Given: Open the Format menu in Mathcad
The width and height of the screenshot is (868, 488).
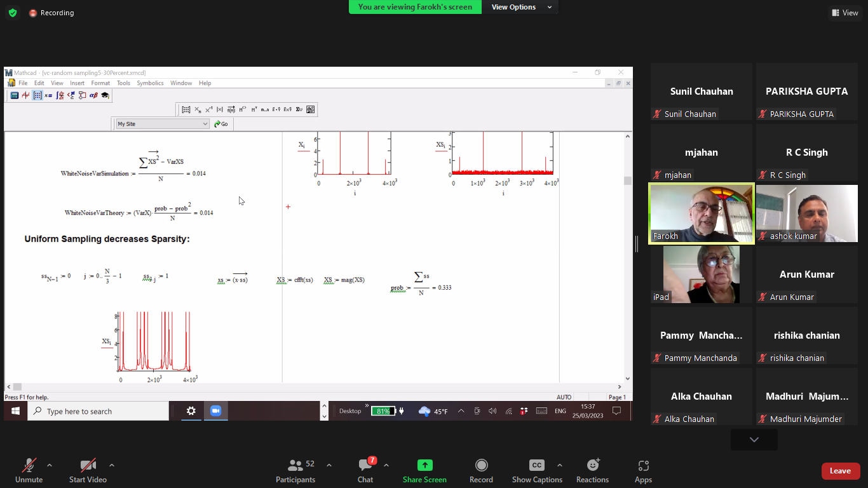Looking at the screenshot, I should coord(100,83).
